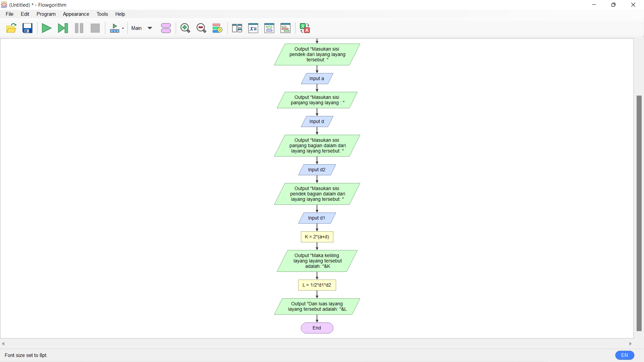Select the 'L = 1/2*d1*d2' assignment box

click(x=317, y=285)
